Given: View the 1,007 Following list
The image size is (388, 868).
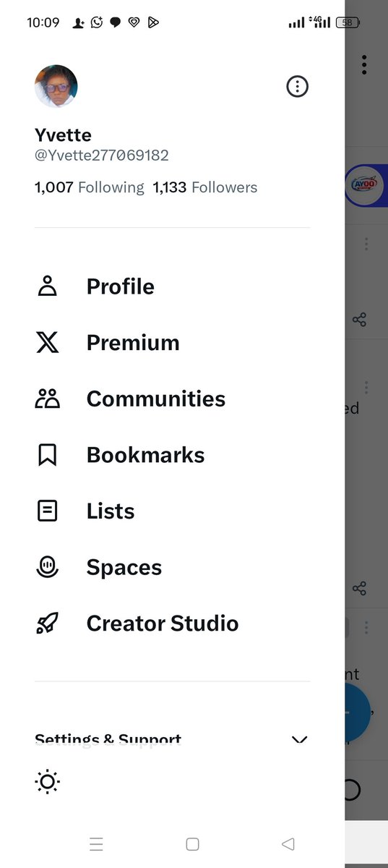Looking at the screenshot, I should pos(90,187).
